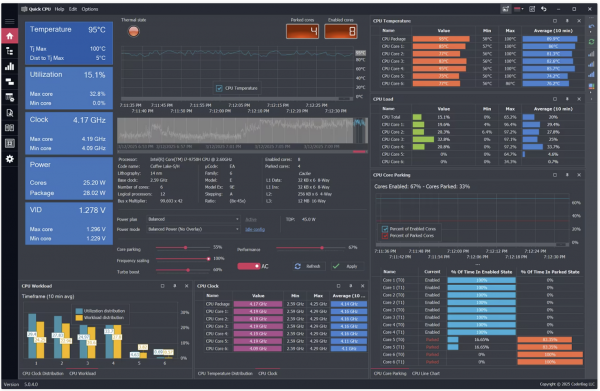
Task: Click the Apply button
Action: 347,266
